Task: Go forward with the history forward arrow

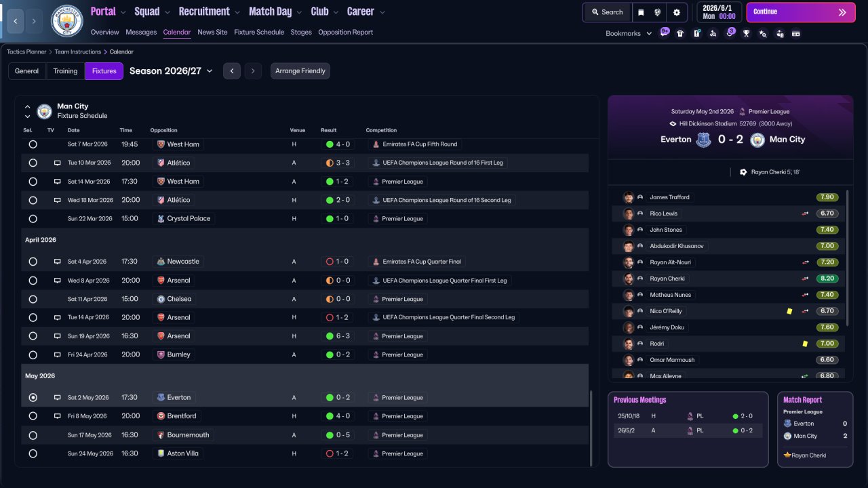Action: click(x=34, y=21)
